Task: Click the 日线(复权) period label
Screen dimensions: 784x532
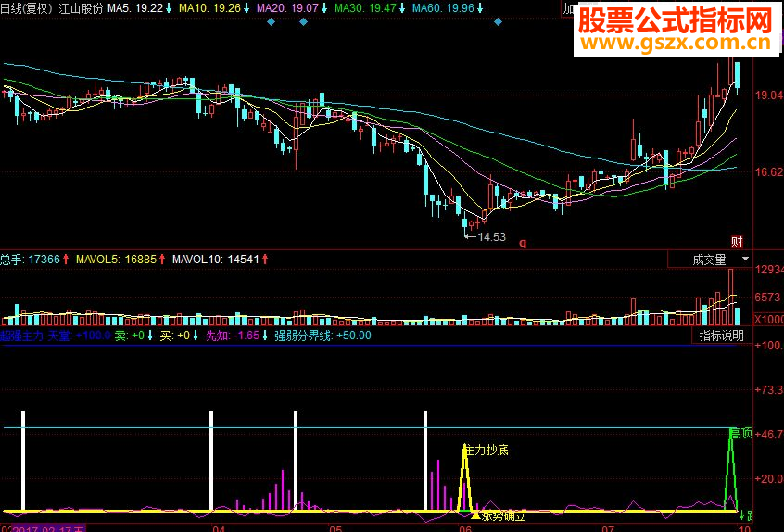Action: point(28,8)
